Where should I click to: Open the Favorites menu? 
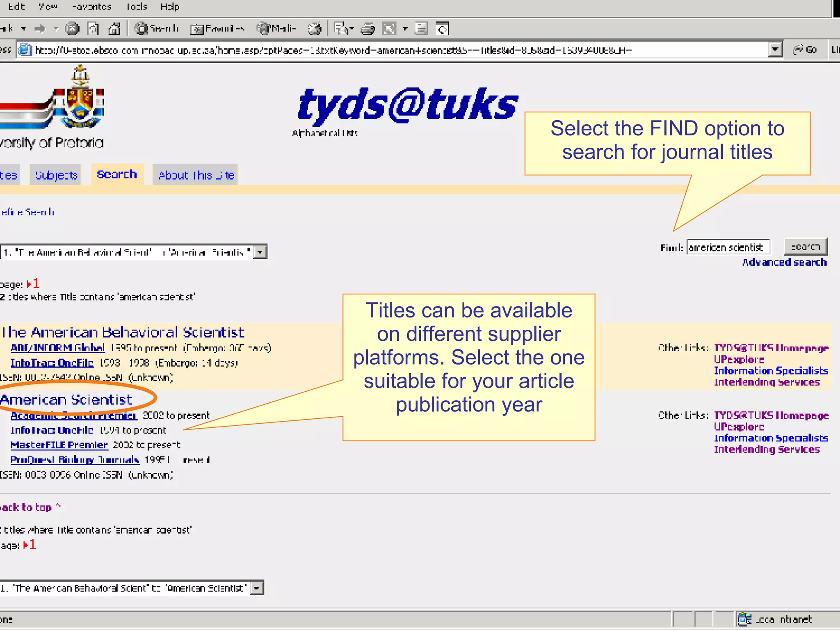coord(91,7)
